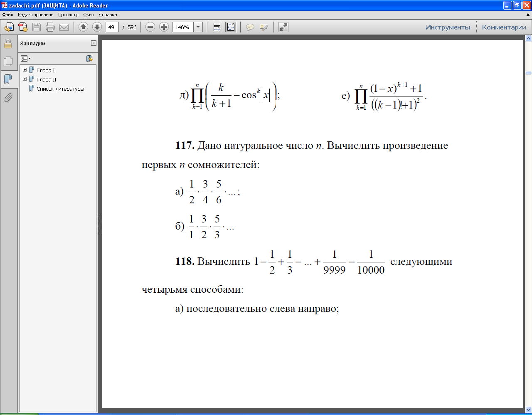Click the Save file icon
Screen dimensions: 532x415
click(x=37, y=27)
